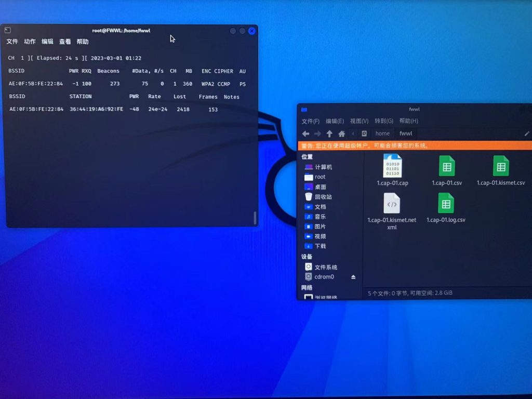Viewport: 532px width, 399px height.
Task: Click the pencil edit-path icon
Action: click(x=527, y=134)
